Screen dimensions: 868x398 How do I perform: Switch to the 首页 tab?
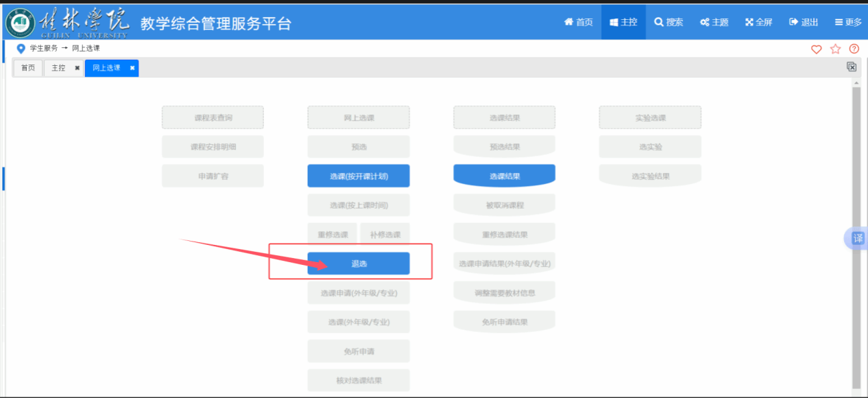click(x=28, y=68)
